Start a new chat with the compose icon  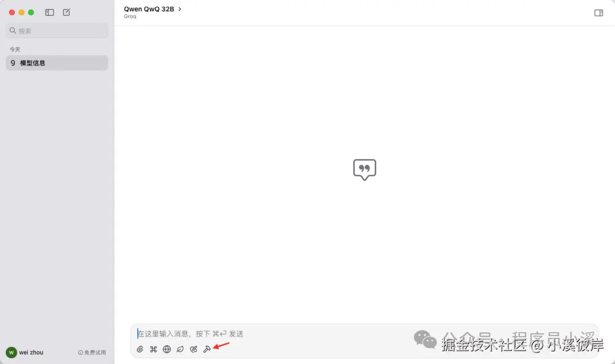tap(67, 13)
